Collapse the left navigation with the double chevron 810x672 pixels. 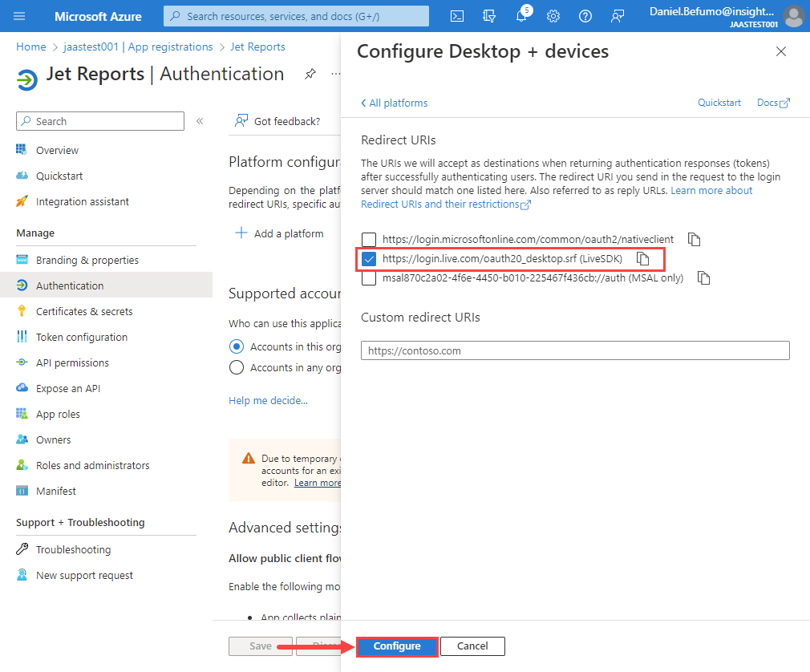coord(200,121)
